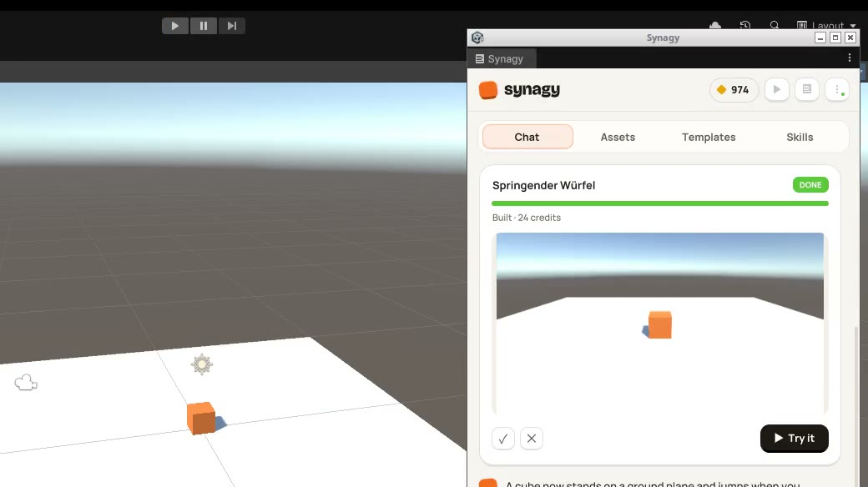Screen dimensions: 868x487
Task: Start Play mode in Unity toolbar
Action: [175, 26]
